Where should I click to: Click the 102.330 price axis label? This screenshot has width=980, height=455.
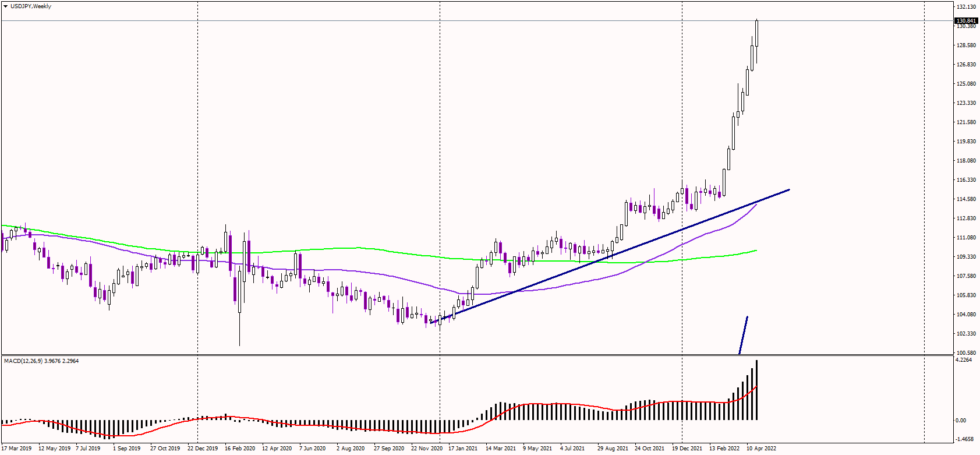pos(966,334)
